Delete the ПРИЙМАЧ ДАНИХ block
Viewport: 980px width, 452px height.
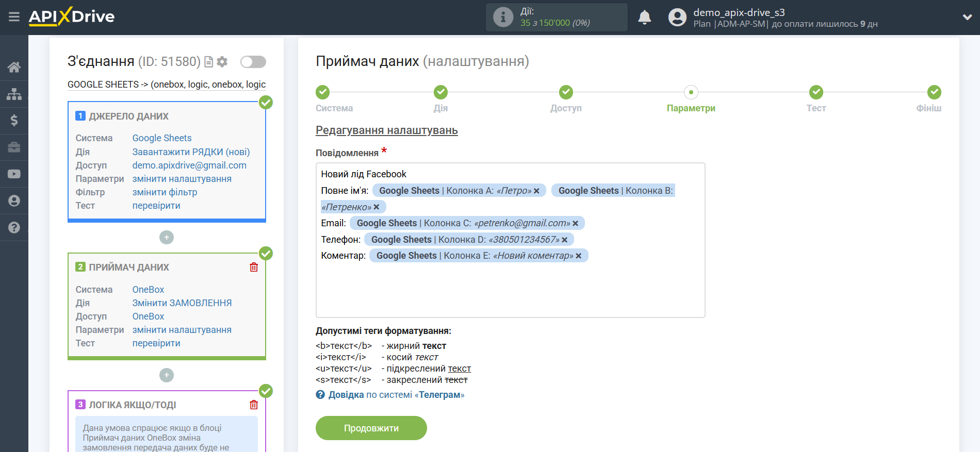(x=254, y=267)
